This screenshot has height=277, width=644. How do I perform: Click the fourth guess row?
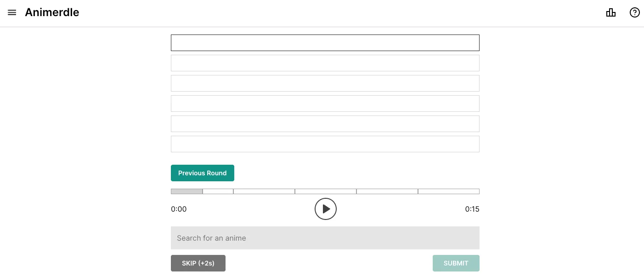tap(325, 104)
